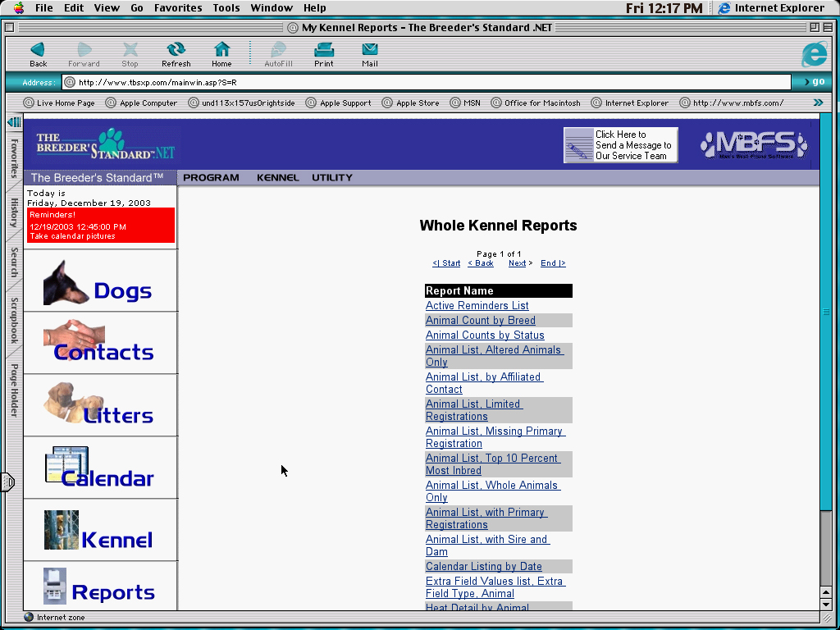This screenshot has height=630, width=840.
Task: Open Mail from the browser toolbar
Action: click(370, 50)
